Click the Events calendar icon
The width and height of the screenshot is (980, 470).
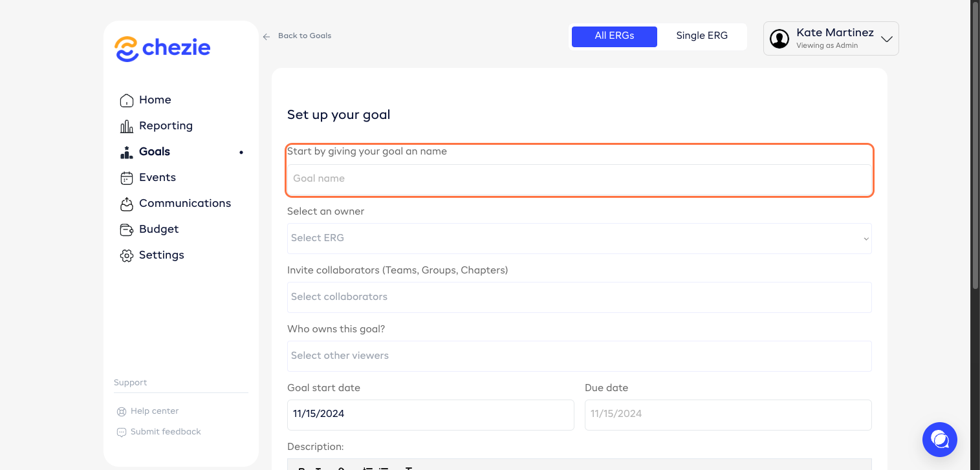click(127, 178)
